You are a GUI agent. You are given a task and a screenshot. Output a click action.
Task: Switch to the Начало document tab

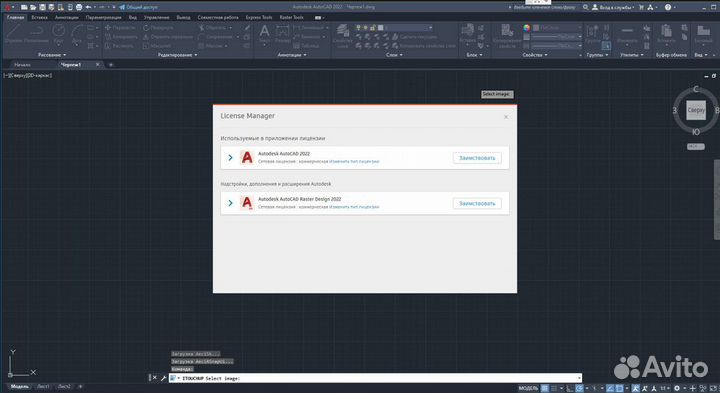pos(22,65)
